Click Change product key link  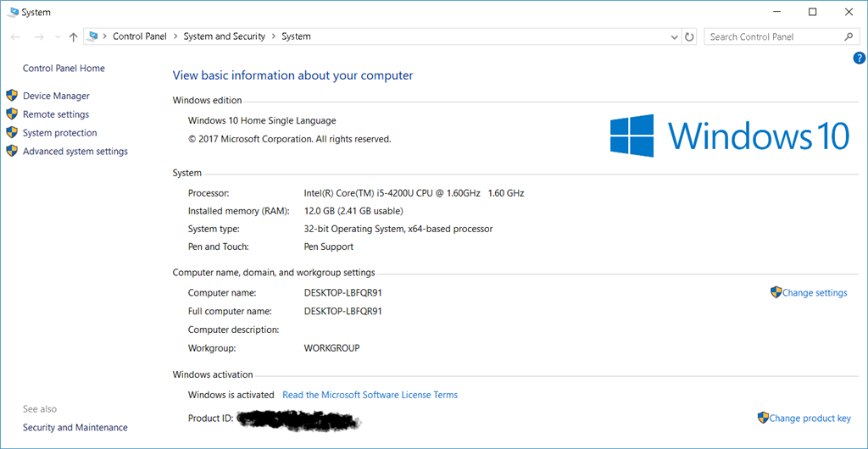810,418
